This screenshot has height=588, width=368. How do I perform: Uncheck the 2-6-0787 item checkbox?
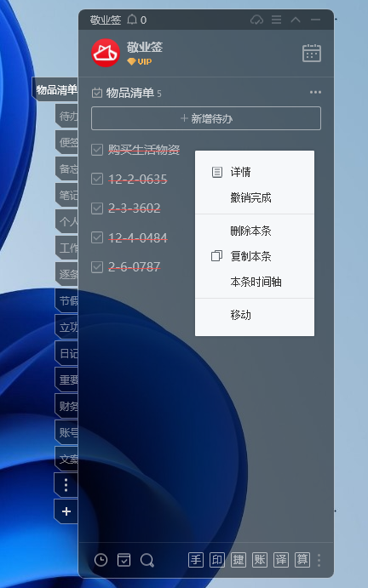(97, 267)
